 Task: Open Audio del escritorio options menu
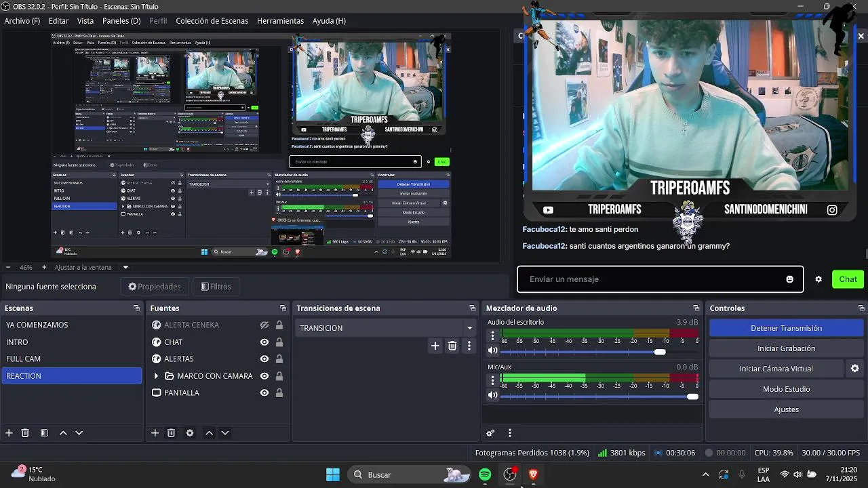492,335
